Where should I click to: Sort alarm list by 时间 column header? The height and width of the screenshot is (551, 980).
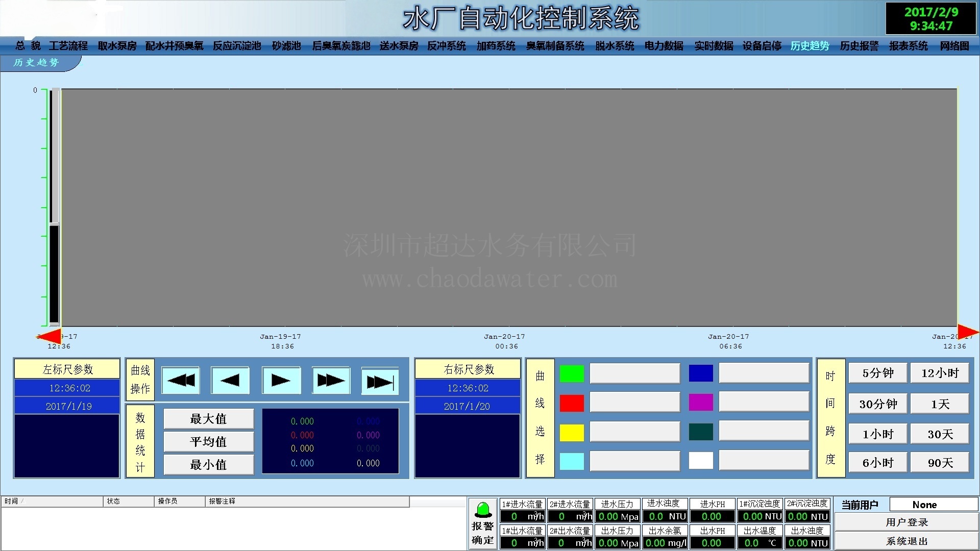(52, 502)
